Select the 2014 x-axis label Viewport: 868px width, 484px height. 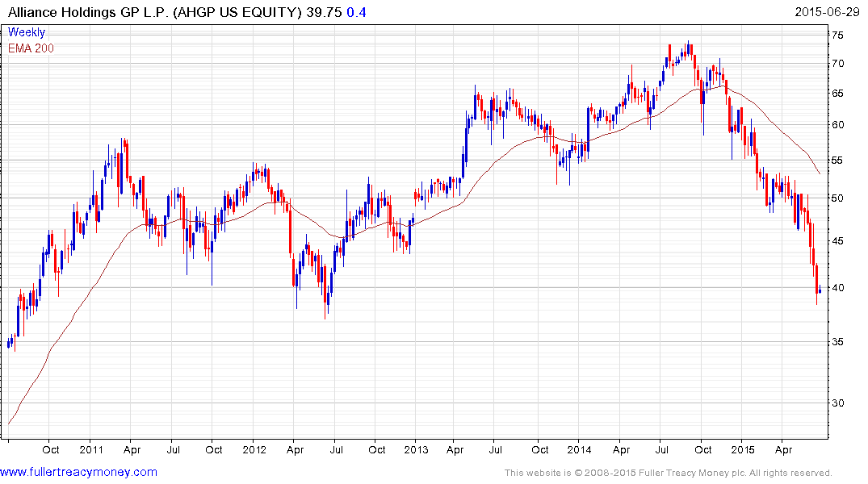579,449
